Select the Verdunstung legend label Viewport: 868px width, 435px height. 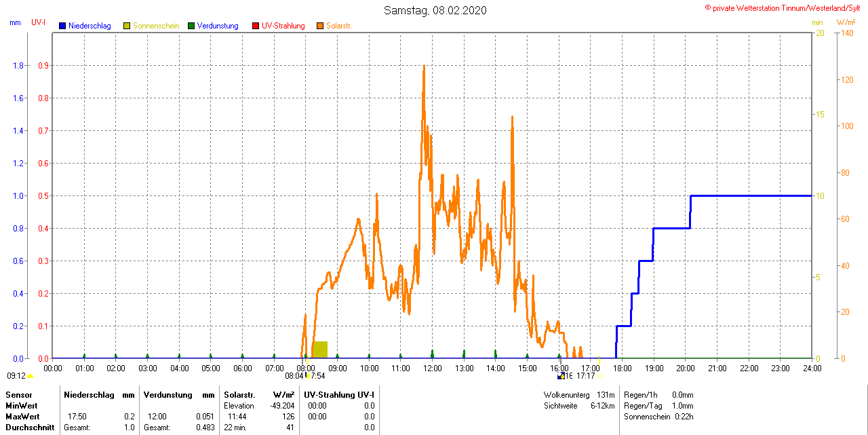tap(218, 26)
